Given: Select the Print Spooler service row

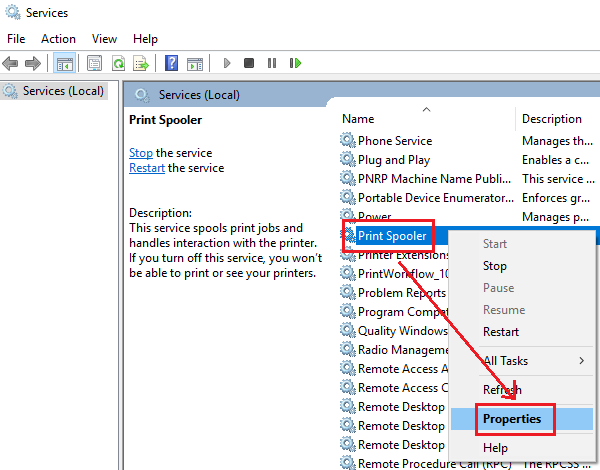Looking at the screenshot, I should click(x=392, y=236).
